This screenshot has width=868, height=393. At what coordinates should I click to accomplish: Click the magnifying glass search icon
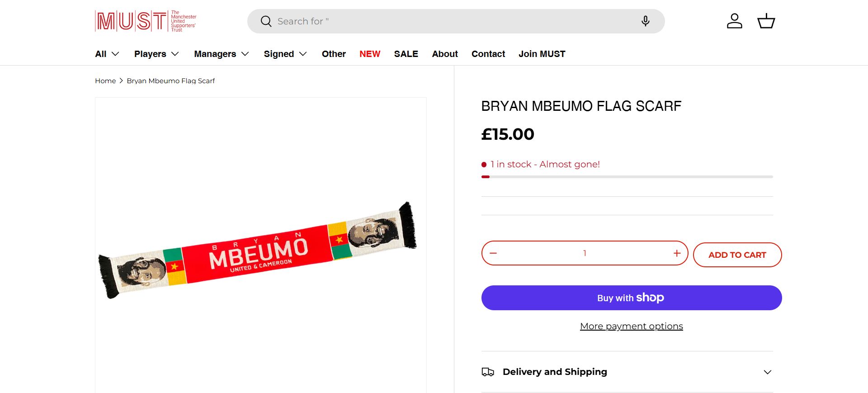266,21
